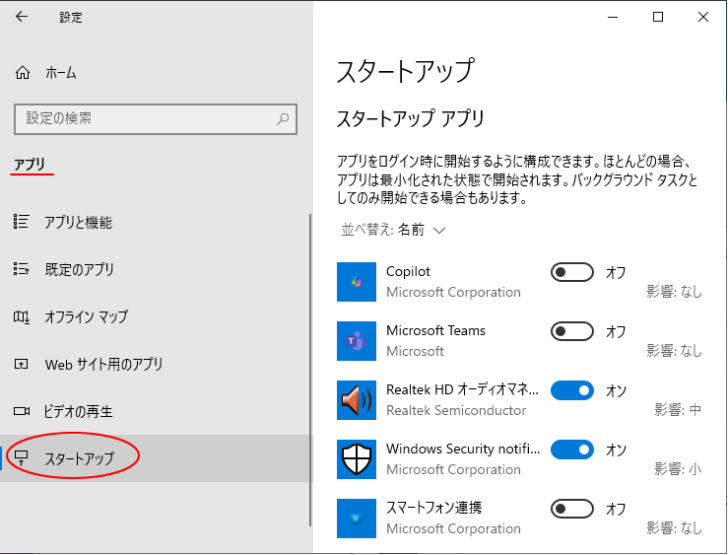
Task: Click the アプリと機能 list icon
Action: [21, 222]
